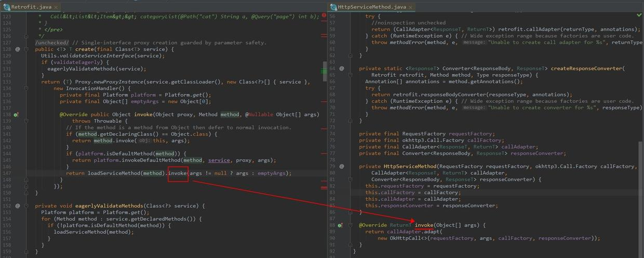Click the underlined service parameter on line 145
The image size is (644, 258).
(219, 160)
